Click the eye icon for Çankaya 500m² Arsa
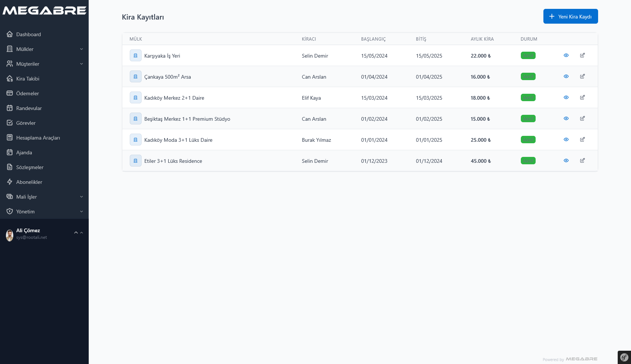 pos(566,76)
